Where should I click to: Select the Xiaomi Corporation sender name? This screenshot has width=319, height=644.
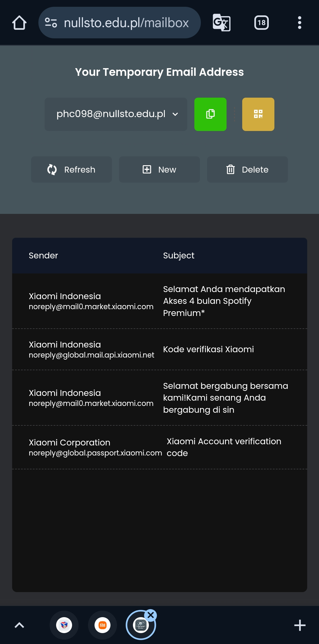69,443
